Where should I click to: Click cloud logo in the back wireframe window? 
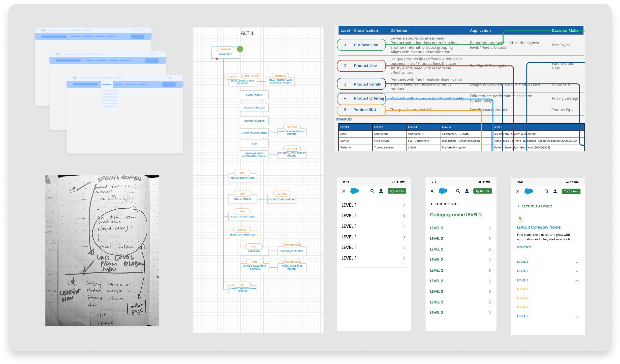pos(43,30)
